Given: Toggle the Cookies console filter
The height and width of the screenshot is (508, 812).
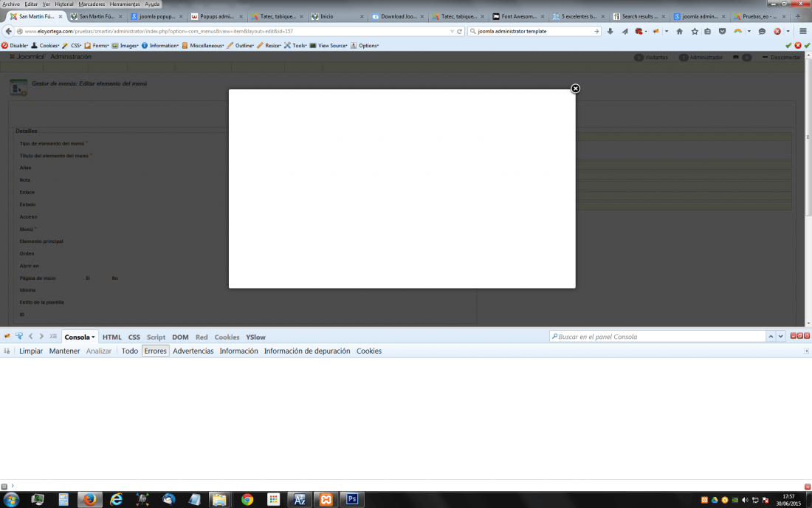Looking at the screenshot, I should point(368,351).
